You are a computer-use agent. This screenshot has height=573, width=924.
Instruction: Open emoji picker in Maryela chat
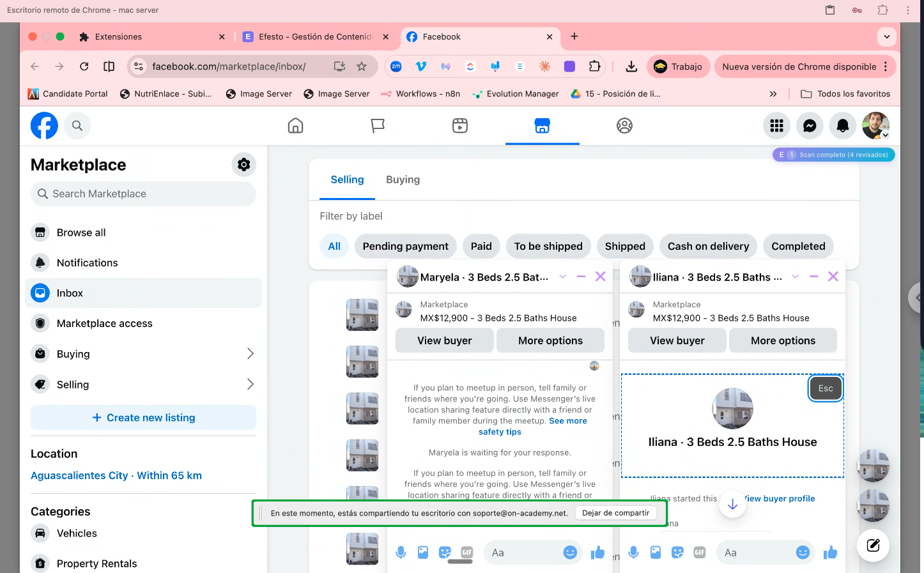[570, 553]
